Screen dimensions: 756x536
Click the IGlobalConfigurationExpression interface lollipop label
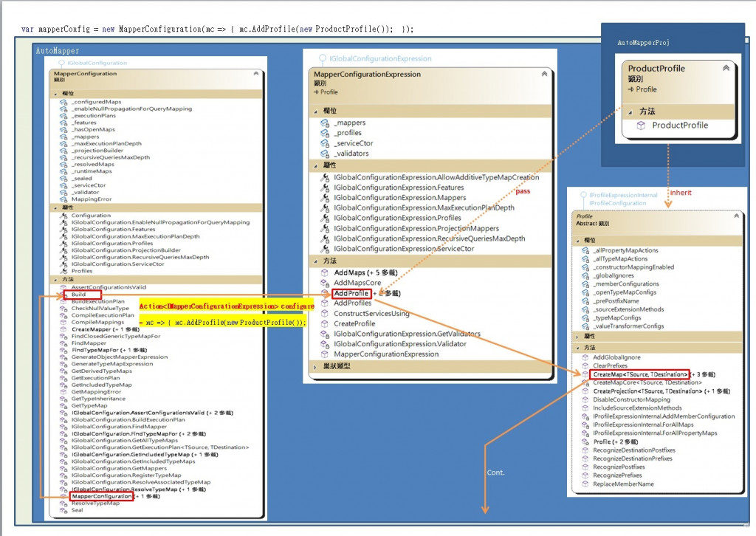(380, 59)
